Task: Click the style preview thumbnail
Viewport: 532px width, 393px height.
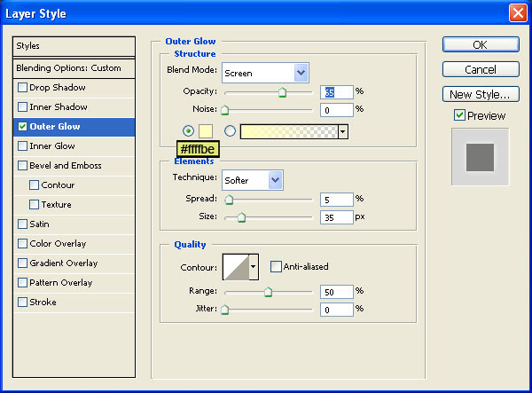Action: (480, 157)
